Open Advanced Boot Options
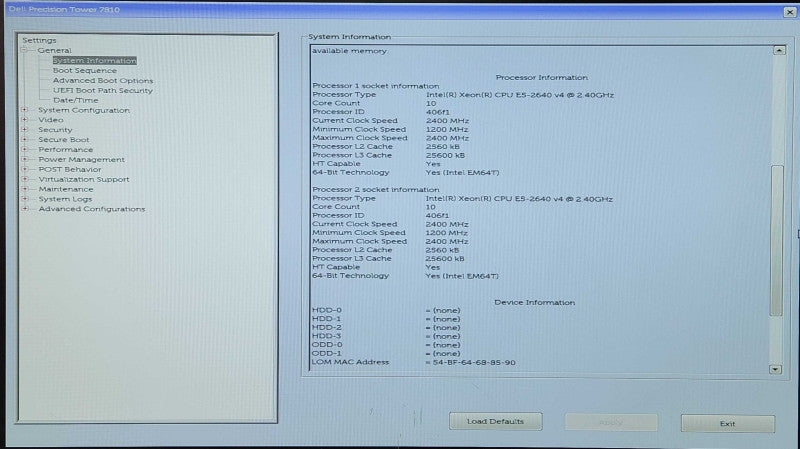Viewport: 800px width, 449px height. point(103,80)
